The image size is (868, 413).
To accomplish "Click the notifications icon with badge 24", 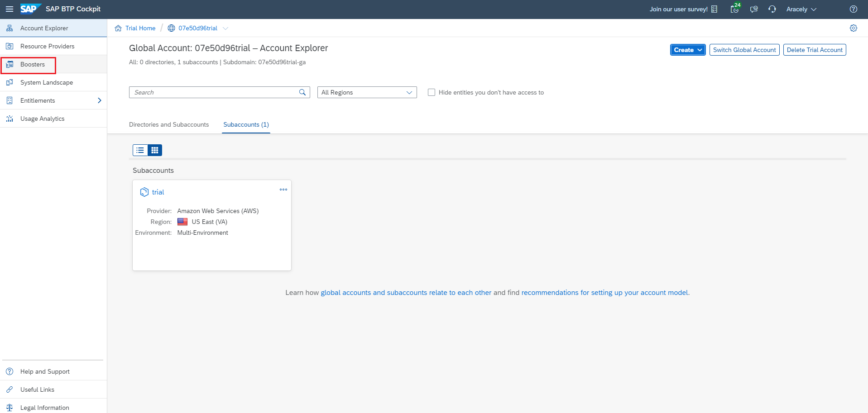I will pyautogui.click(x=734, y=9).
